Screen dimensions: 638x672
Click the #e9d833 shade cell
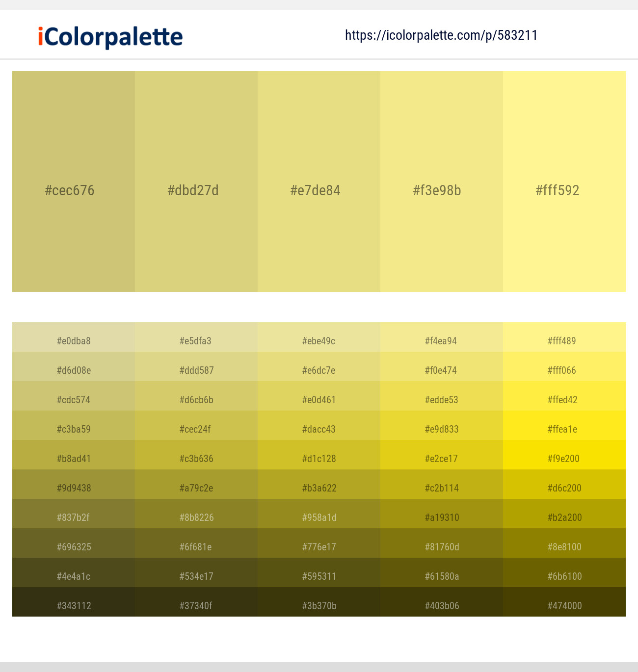[x=442, y=429]
